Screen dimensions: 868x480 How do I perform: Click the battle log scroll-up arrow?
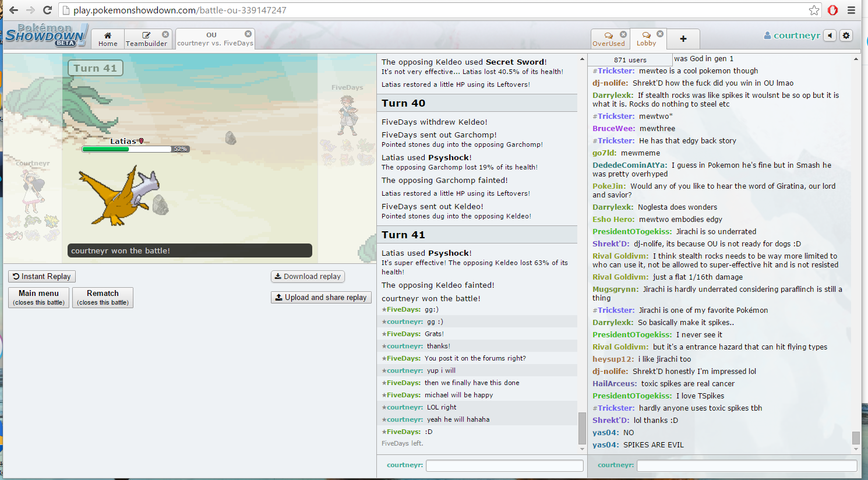point(582,59)
